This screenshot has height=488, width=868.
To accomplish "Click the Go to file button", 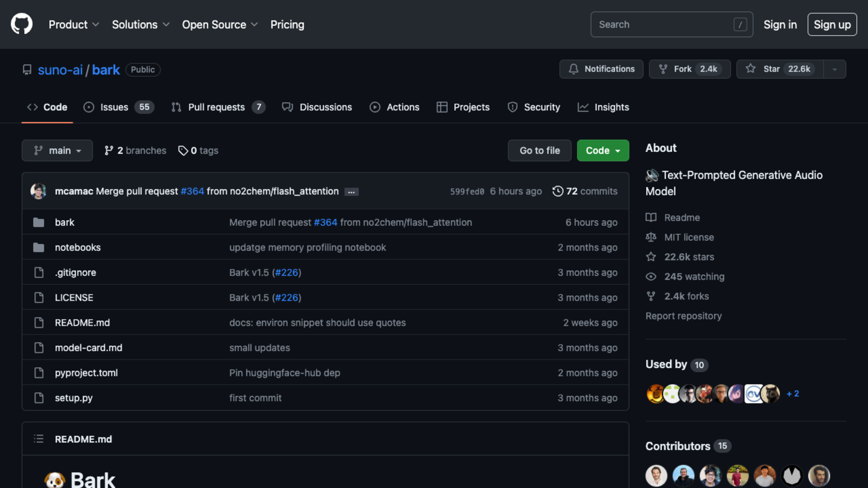I will (x=540, y=150).
